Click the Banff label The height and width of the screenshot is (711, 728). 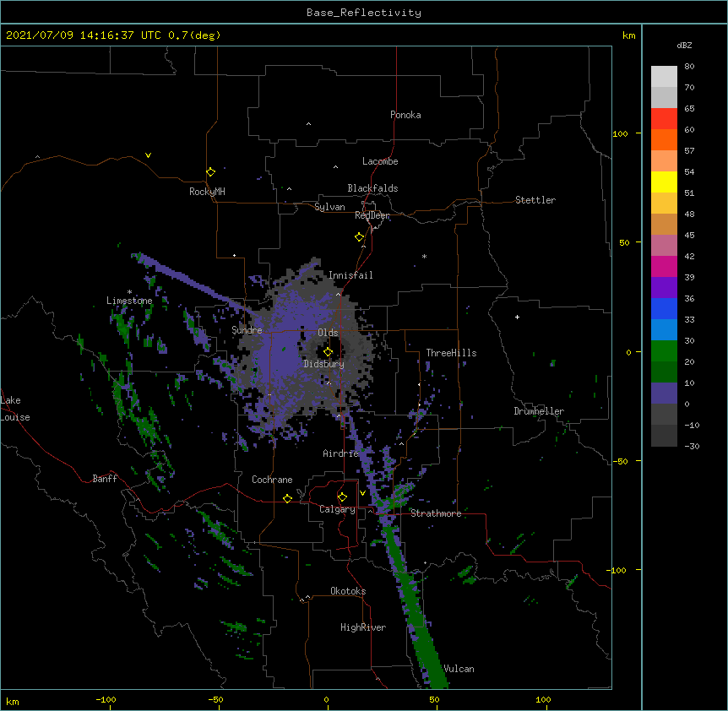coord(105,479)
